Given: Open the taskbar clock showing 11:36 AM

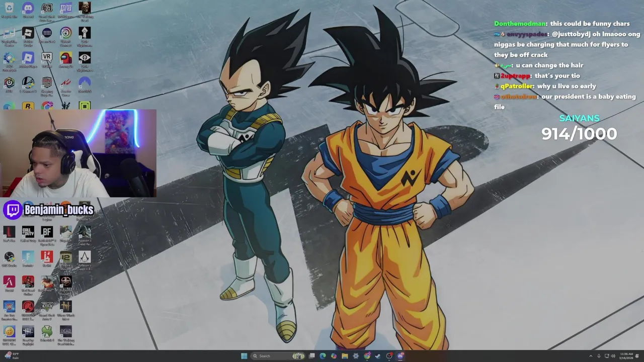Looking at the screenshot, I should click(x=627, y=356).
